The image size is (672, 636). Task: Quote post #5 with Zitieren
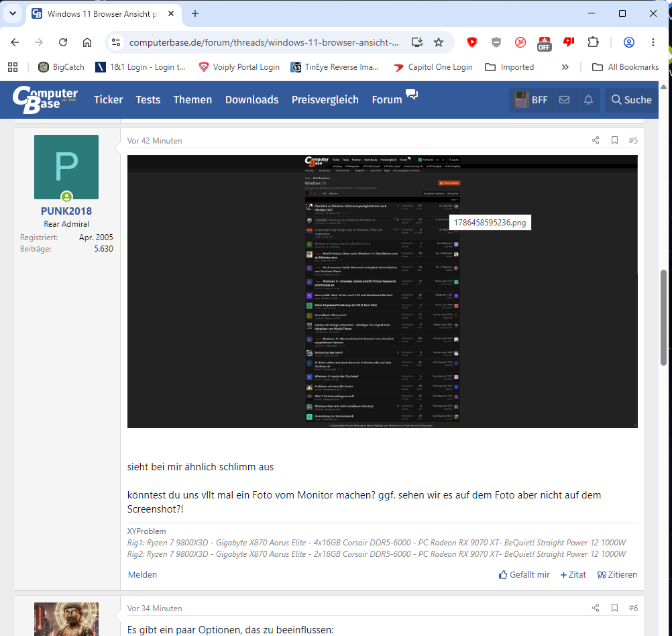click(617, 575)
